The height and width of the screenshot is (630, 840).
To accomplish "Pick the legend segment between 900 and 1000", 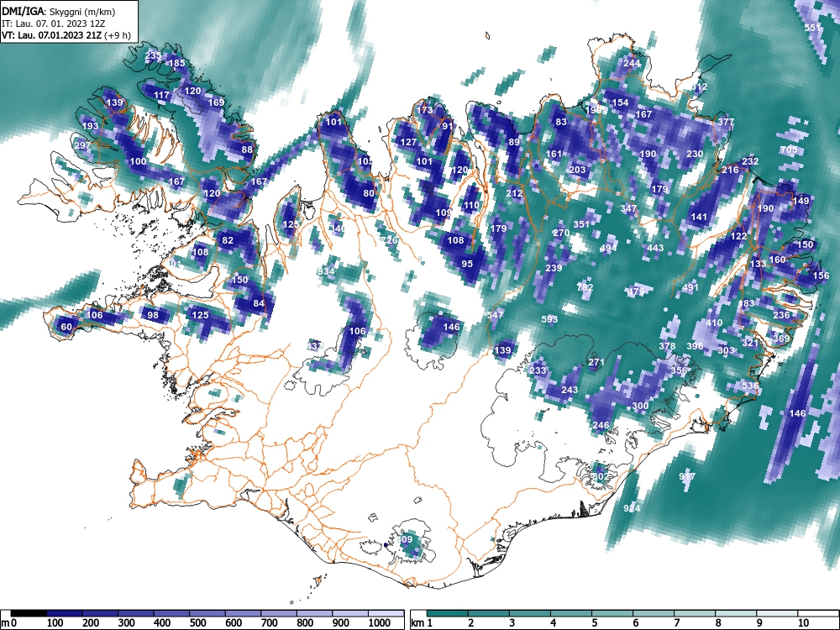I will coord(350,614).
